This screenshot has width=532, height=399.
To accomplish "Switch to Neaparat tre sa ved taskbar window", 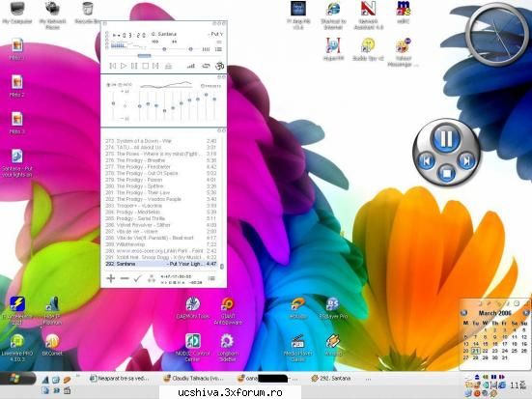I will [120, 379].
